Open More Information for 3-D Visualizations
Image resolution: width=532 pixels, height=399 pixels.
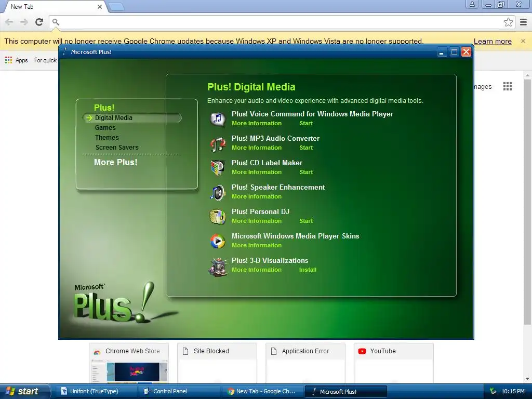click(257, 270)
